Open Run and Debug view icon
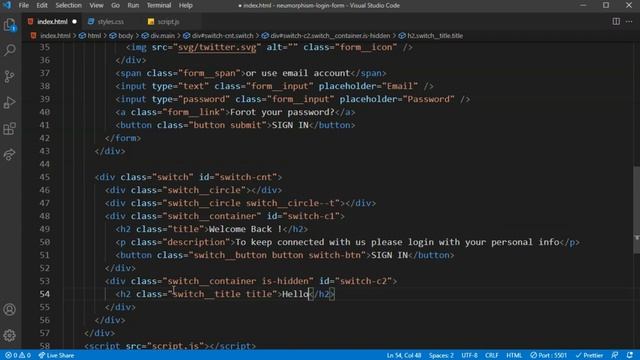The image size is (640, 360). pos(10,102)
